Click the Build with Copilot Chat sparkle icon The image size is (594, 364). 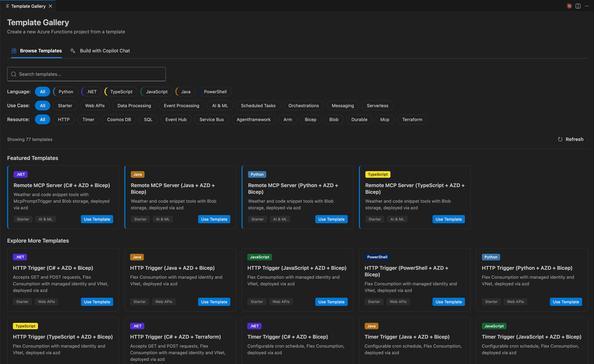[73, 51]
